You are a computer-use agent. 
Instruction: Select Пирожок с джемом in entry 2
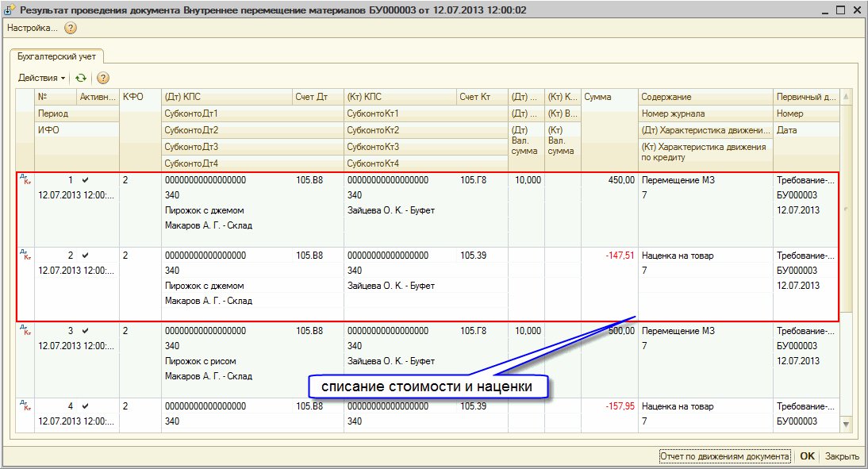coord(204,286)
